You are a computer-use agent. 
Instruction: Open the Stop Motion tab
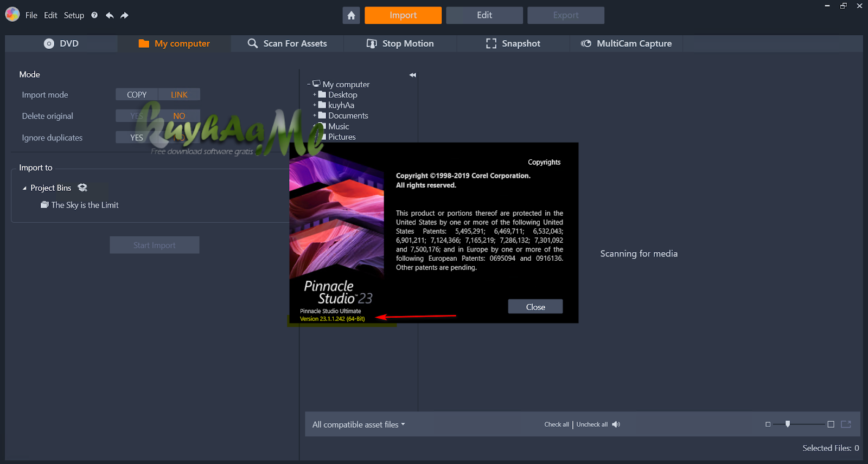[400, 43]
